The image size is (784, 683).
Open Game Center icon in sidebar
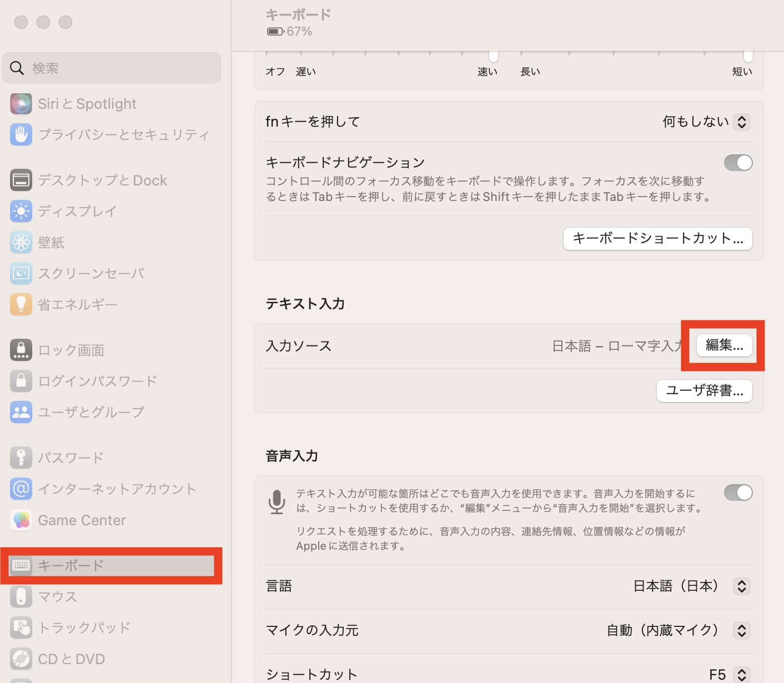tap(21, 520)
